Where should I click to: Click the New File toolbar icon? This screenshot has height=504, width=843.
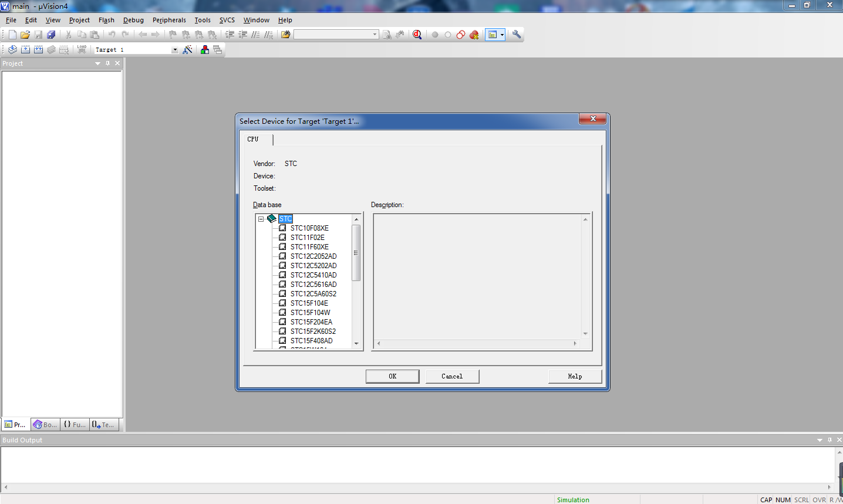(12, 35)
